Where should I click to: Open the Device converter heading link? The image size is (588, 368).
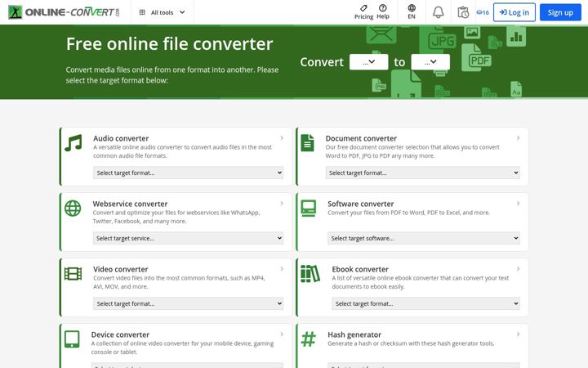[x=120, y=334]
